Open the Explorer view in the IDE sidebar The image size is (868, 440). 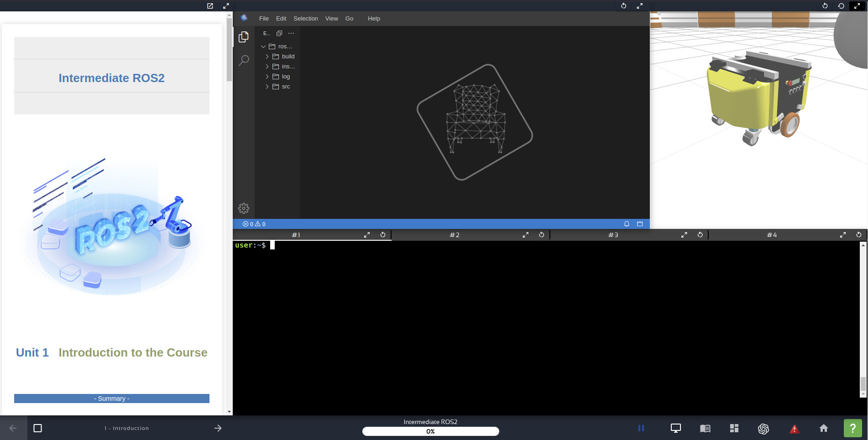244,37
